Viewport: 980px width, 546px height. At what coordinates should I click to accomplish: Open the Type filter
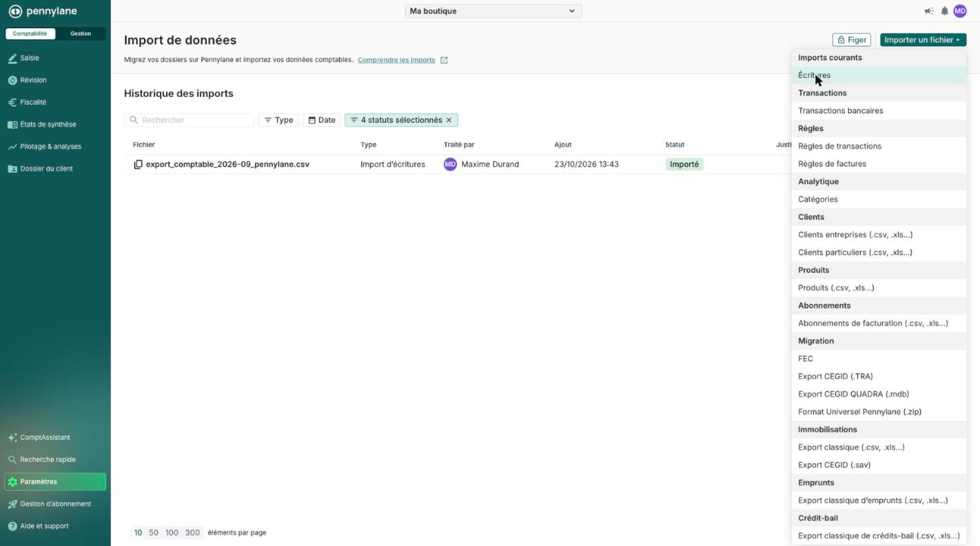pyautogui.click(x=278, y=120)
